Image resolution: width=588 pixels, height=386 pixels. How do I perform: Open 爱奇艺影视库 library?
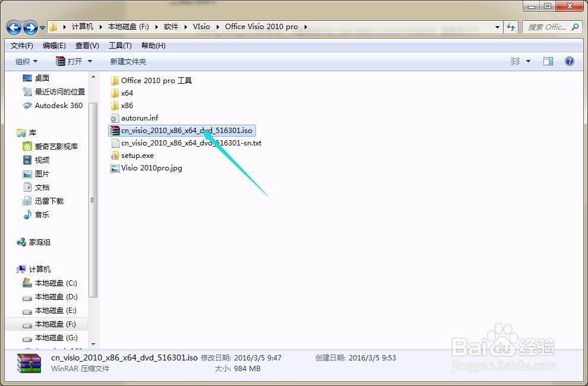(x=50, y=146)
